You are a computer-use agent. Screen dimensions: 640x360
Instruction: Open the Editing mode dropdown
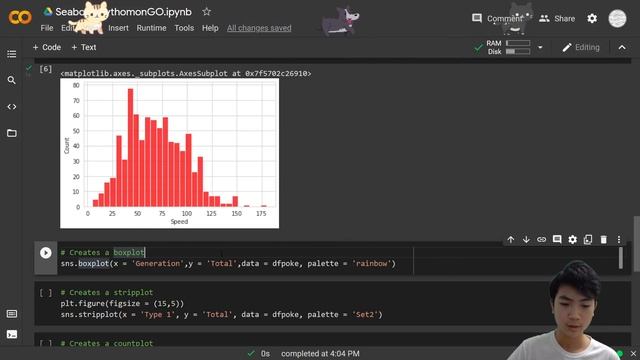tap(581, 47)
